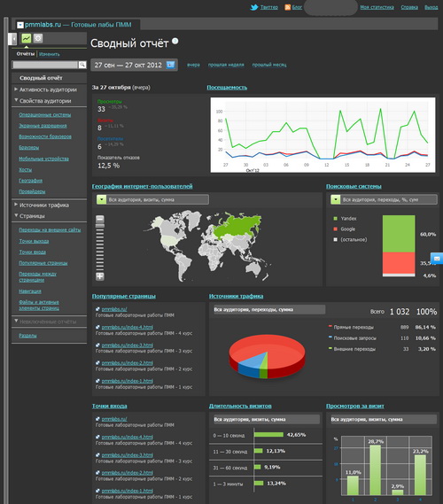Open Просмотров за визит heading link

point(355,406)
